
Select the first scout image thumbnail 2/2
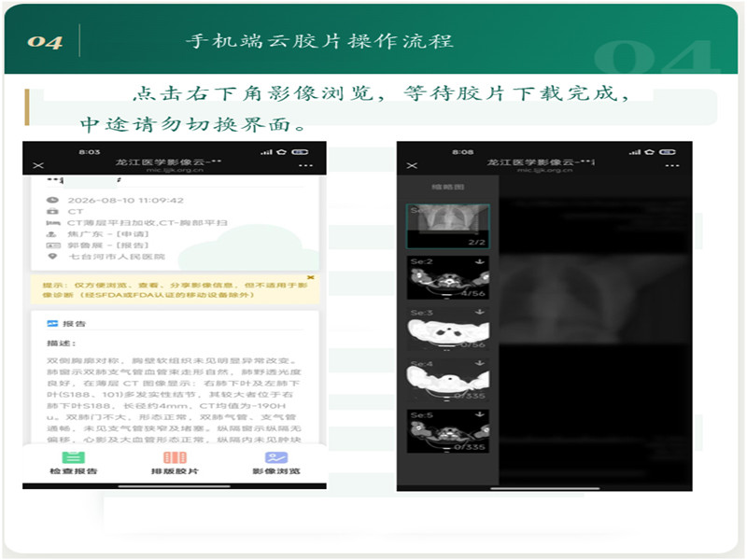[x=448, y=226]
